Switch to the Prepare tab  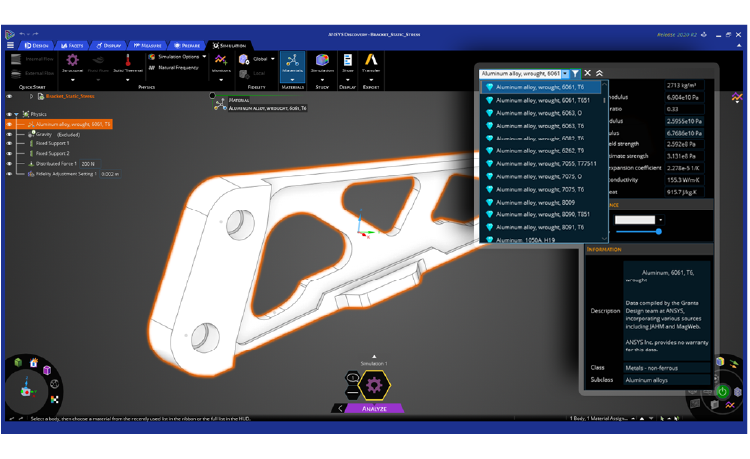[x=187, y=45]
